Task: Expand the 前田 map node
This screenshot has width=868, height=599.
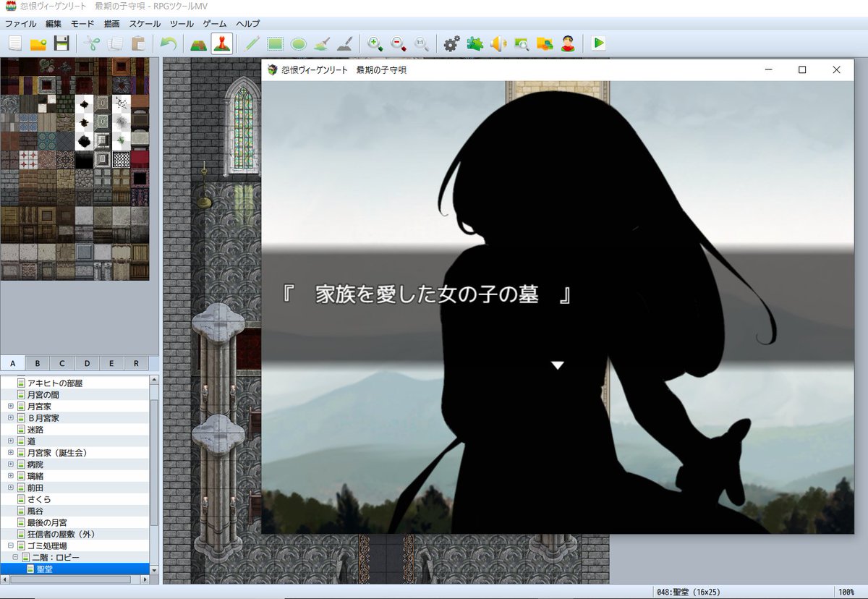Action: click(x=10, y=487)
